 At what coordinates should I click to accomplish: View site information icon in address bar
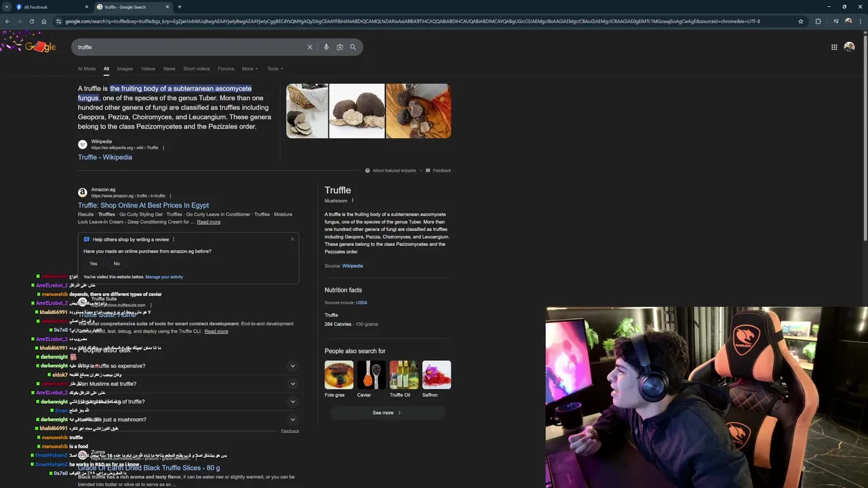click(x=59, y=21)
